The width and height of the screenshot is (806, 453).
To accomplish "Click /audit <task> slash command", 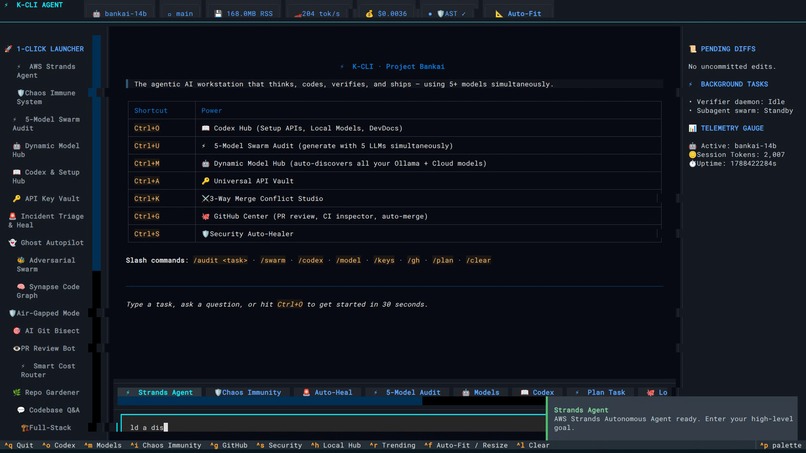I will coord(220,261).
